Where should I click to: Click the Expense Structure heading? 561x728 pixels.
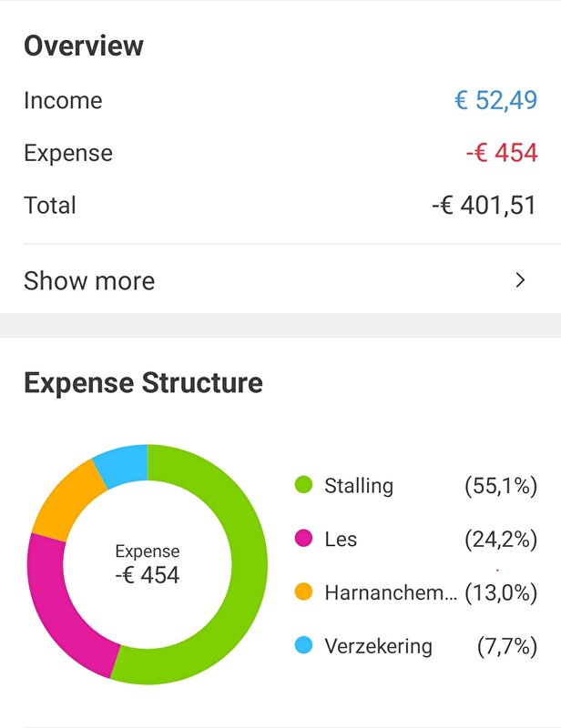tap(143, 383)
